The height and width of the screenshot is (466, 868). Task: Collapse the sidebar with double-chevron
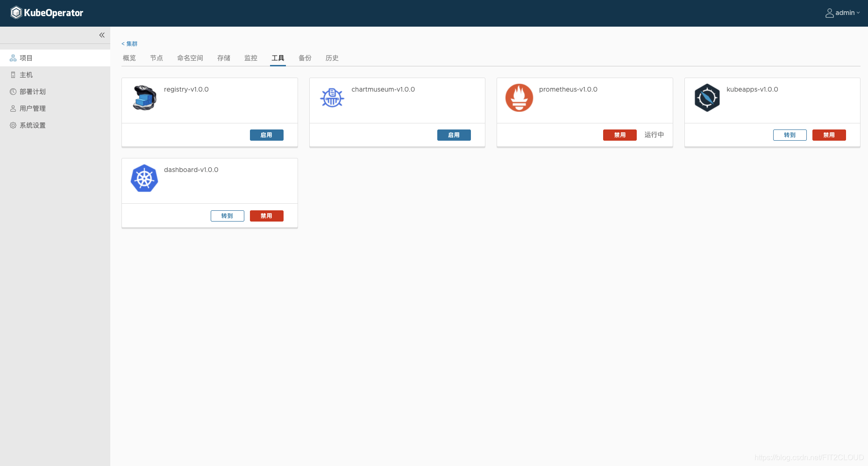102,35
